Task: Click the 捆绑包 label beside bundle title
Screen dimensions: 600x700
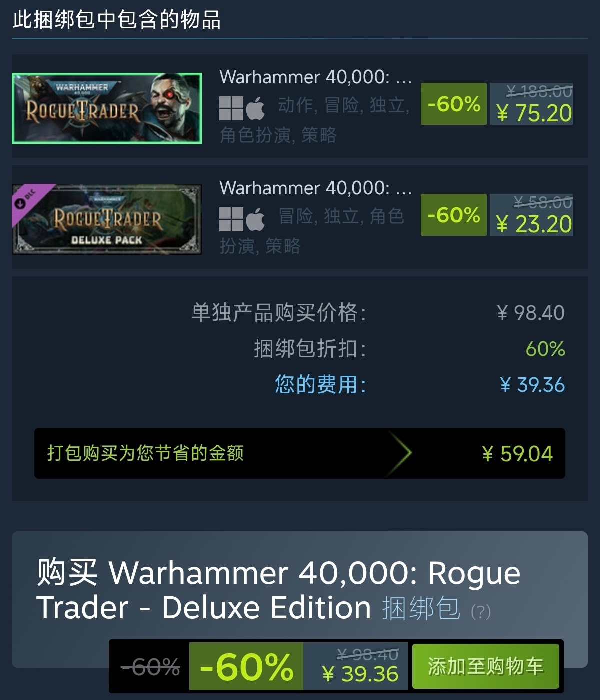Action: (x=421, y=608)
